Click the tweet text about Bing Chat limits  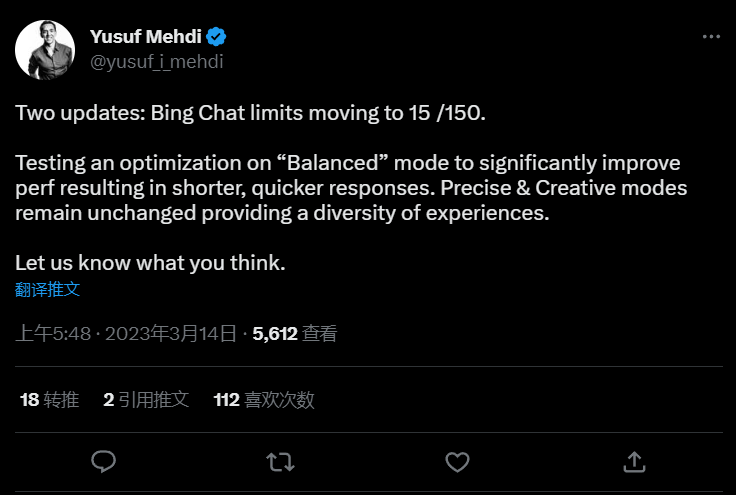point(250,113)
